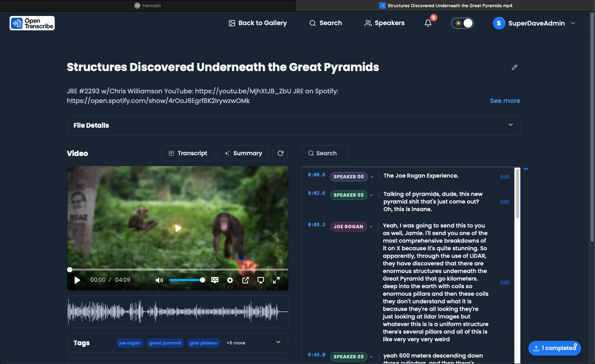The height and width of the screenshot is (364, 595).
Task: Play the video with center play overlay
Action: point(178,228)
